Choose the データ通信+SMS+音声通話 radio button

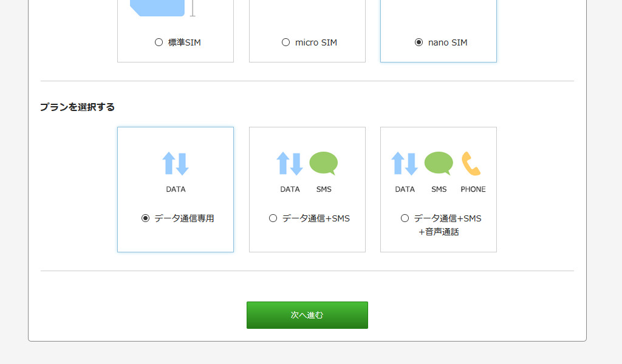(x=405, y=218)
